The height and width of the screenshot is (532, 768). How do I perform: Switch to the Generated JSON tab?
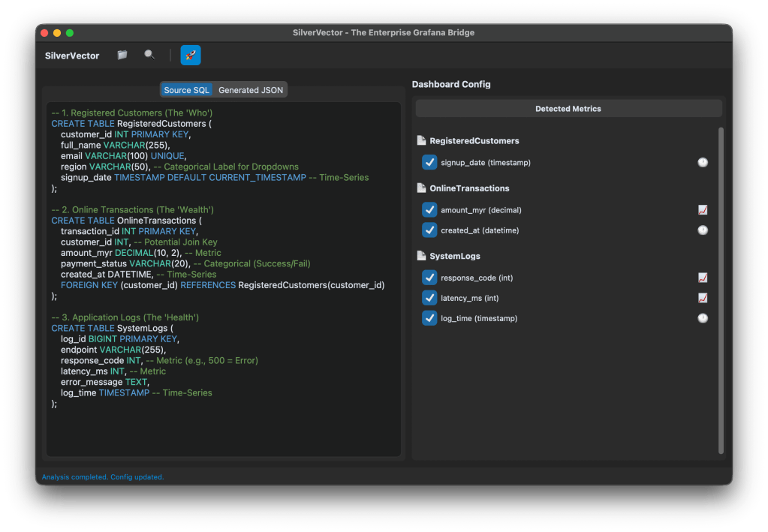251,90
